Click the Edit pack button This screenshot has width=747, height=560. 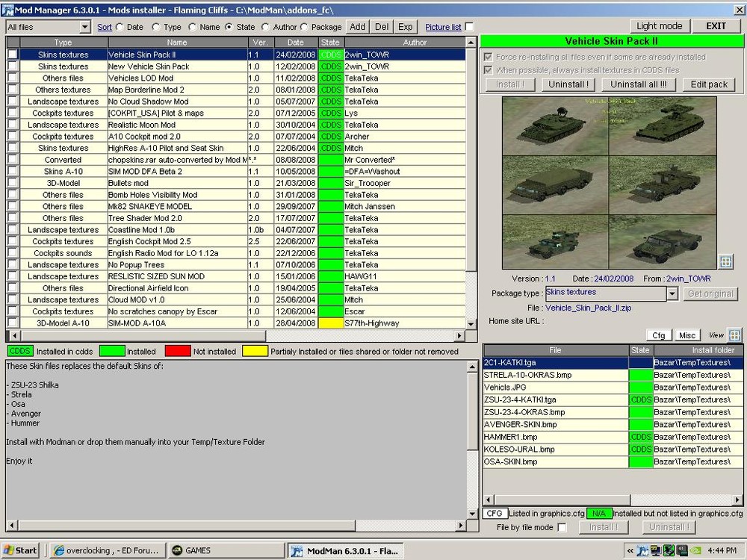708,84
